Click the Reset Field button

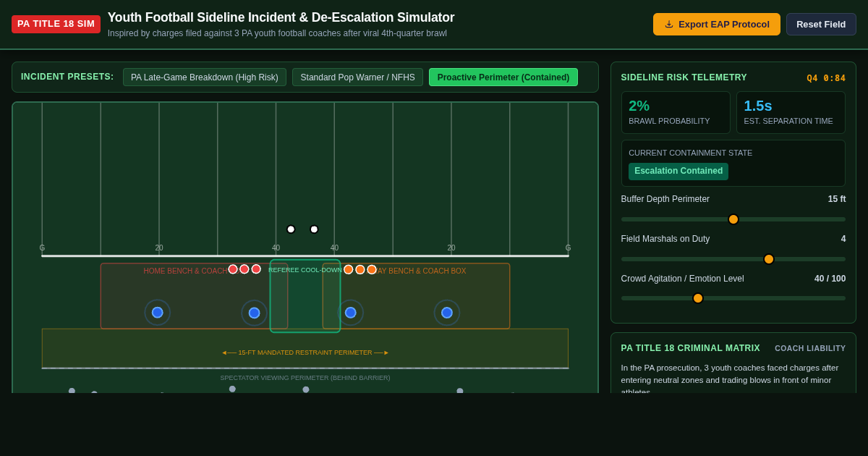coord(821,24)
